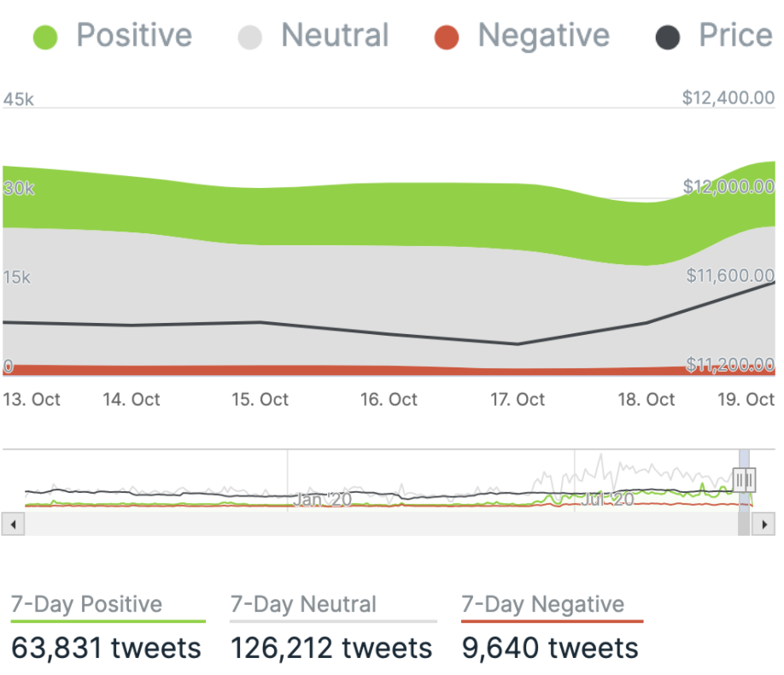Viewport: 784px width, 675px height.
Task: Select the 7-Day Negative stat heading
Action: (x=543, y=605)
